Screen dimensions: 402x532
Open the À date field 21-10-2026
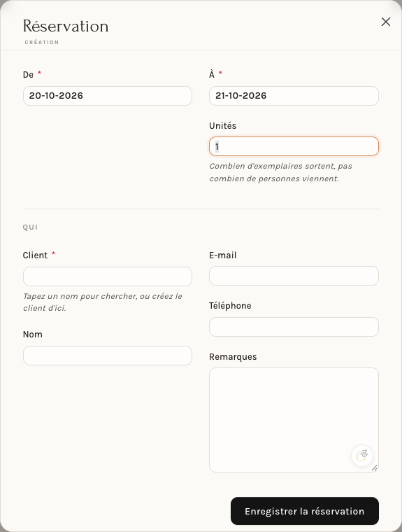click(294, 96)
